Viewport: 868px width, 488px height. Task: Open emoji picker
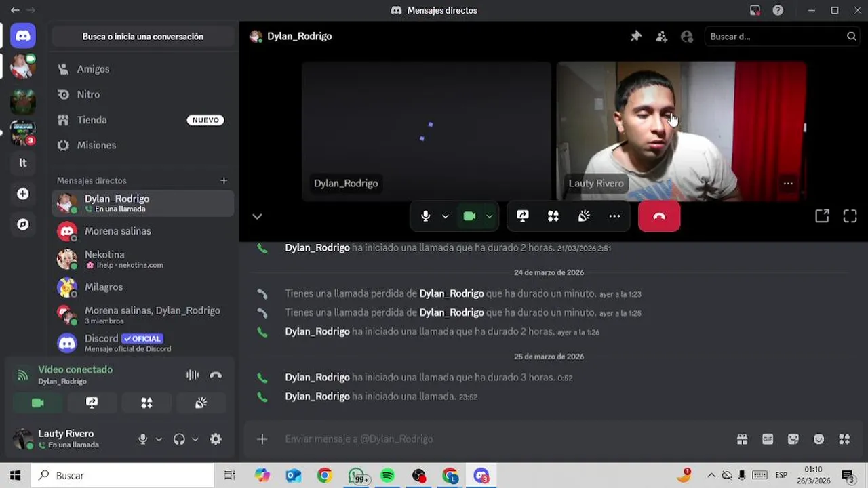click(818, 439)
